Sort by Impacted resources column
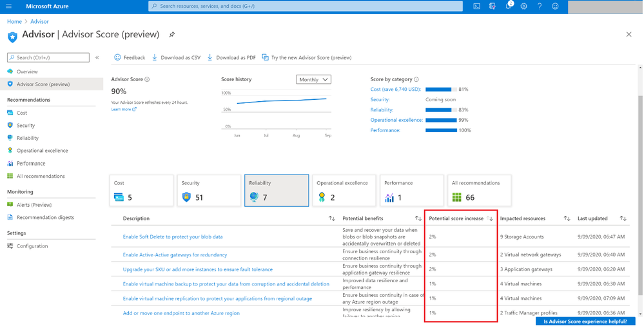 (x=567, y=218)
